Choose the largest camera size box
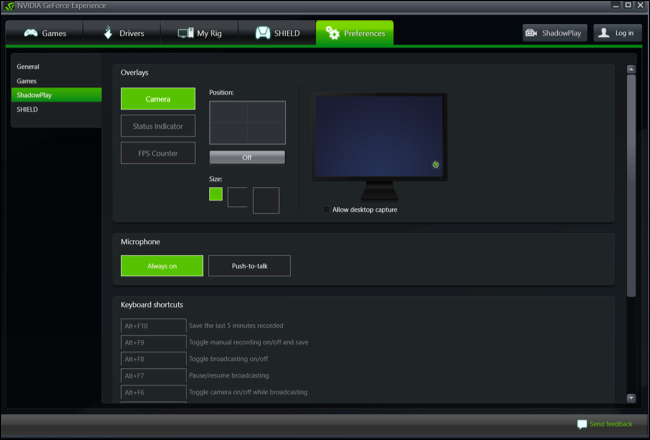 pos(266,200)
